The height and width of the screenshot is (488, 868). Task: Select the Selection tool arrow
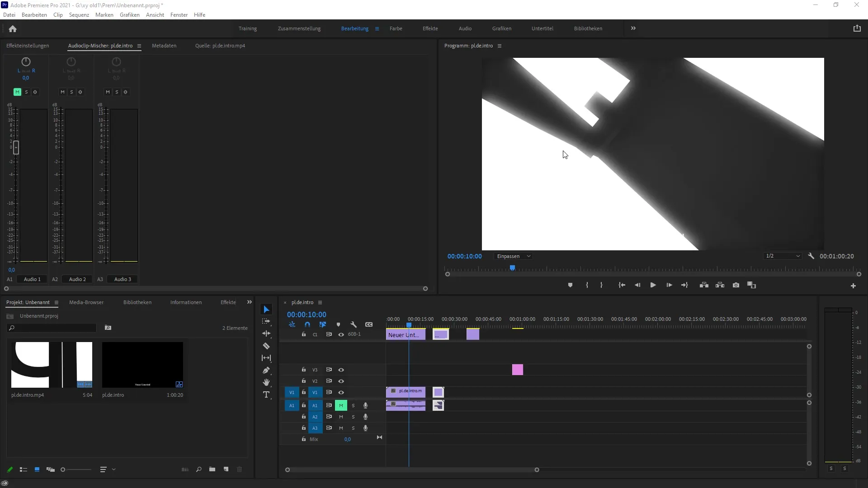(266, 310)
